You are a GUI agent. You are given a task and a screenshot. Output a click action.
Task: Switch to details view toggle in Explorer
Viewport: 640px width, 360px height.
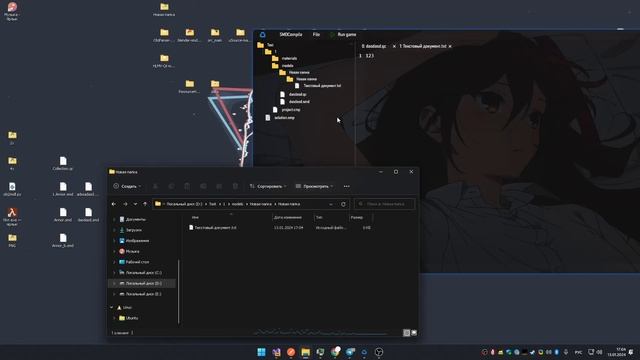407,333
